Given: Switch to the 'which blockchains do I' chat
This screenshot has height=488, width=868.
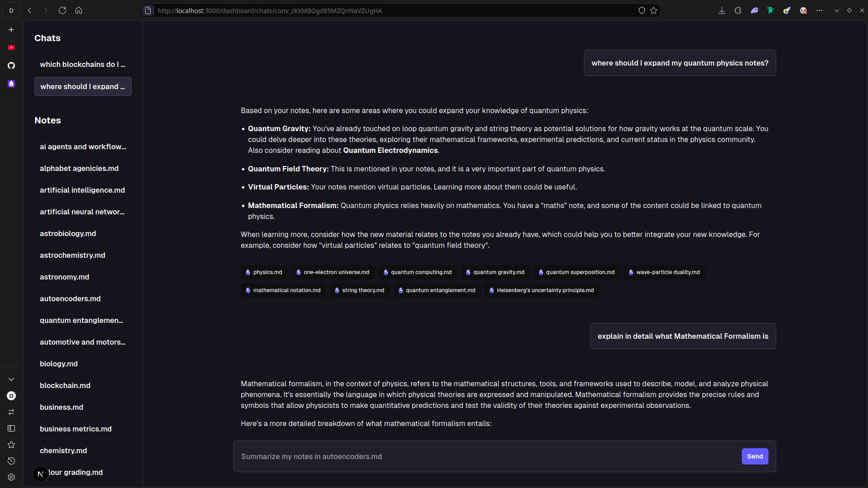Looking at the screenshot, I should pos(83,64).
